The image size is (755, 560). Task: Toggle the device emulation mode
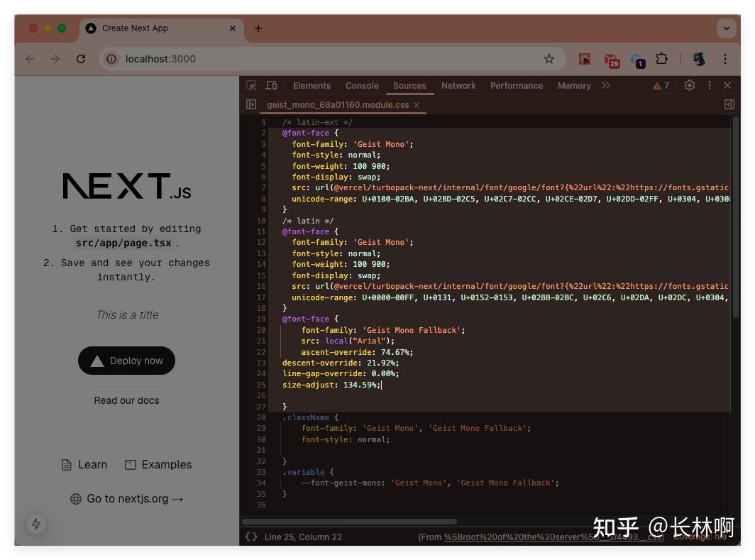tap(271, 85)
